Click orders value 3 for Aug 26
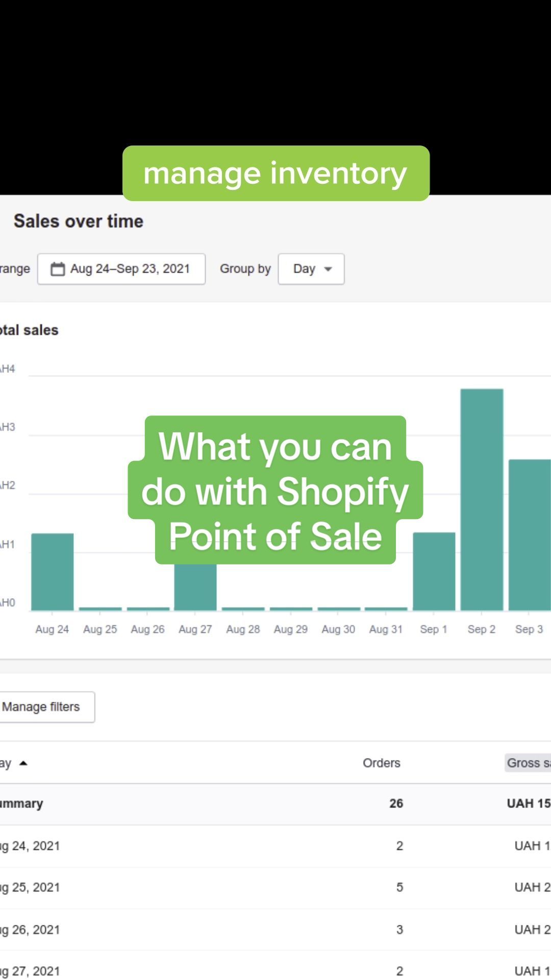The height and width of the screenshot is (980, 551). pyautogui.click(x=400, y=929)
